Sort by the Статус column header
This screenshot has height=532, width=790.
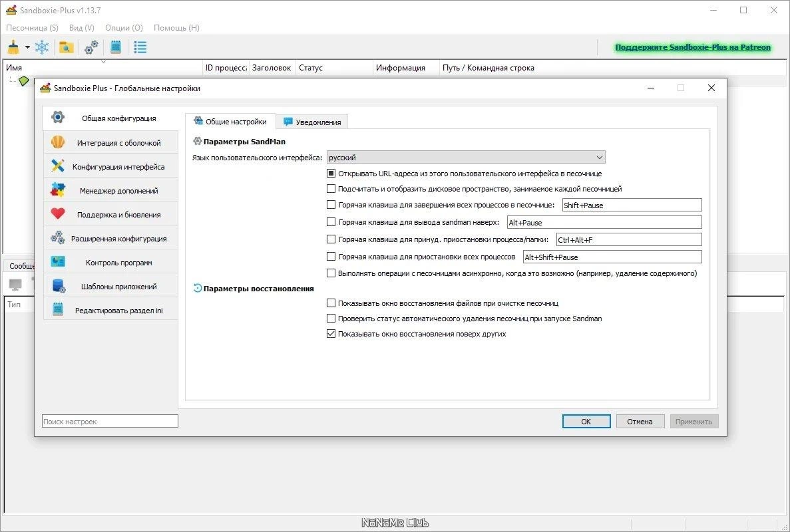(x=335, y=67)
